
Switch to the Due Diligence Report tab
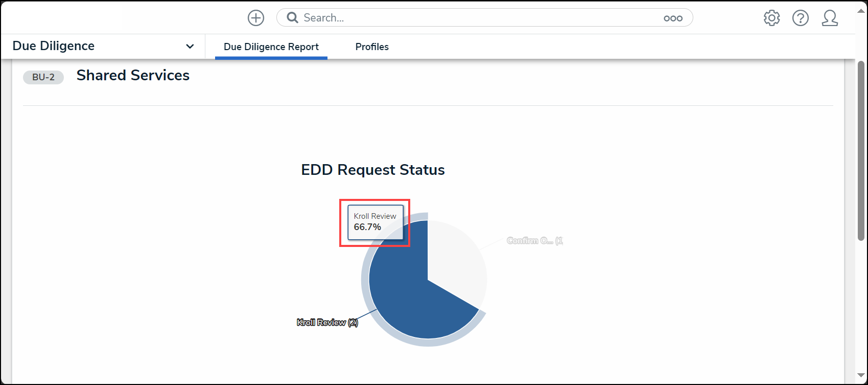pos(271,47)
